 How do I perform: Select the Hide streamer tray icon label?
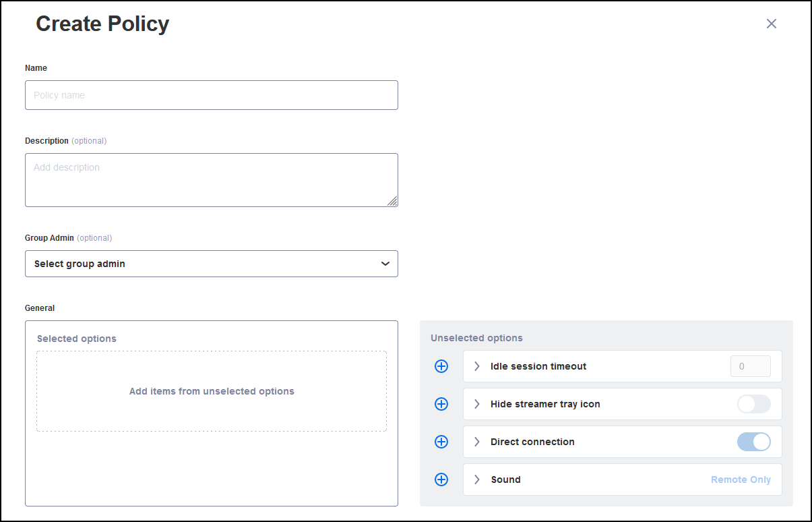click(545, 404)
